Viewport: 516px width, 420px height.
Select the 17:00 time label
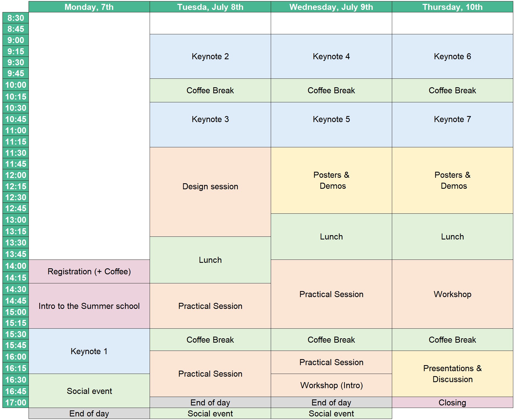point(16,402)
